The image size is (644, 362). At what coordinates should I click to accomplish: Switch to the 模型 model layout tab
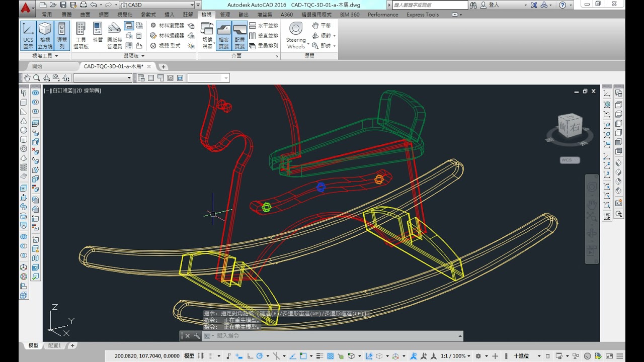[x=33, y=346]
